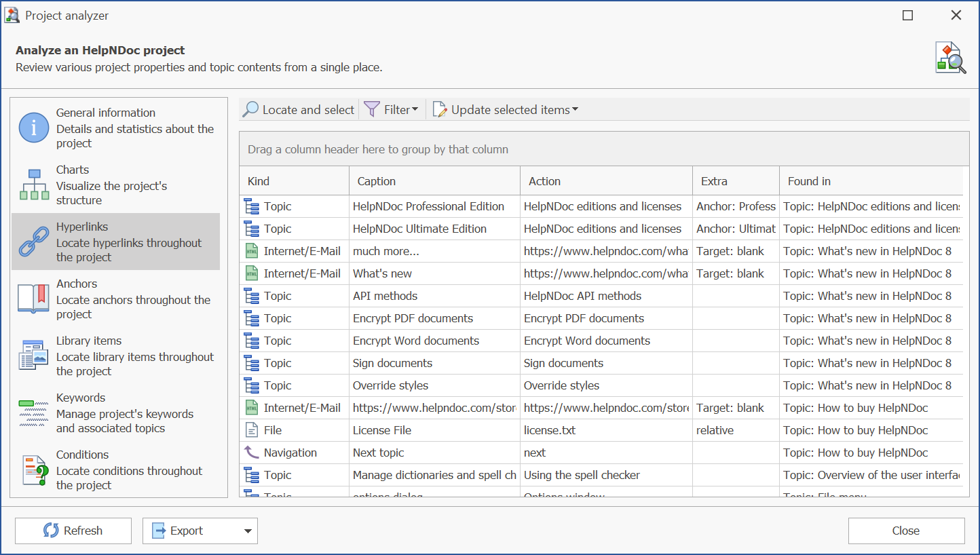This screenshot has height=555, width=980.
Task: Click the topic icon of API methods row
Action: (252, 296)
